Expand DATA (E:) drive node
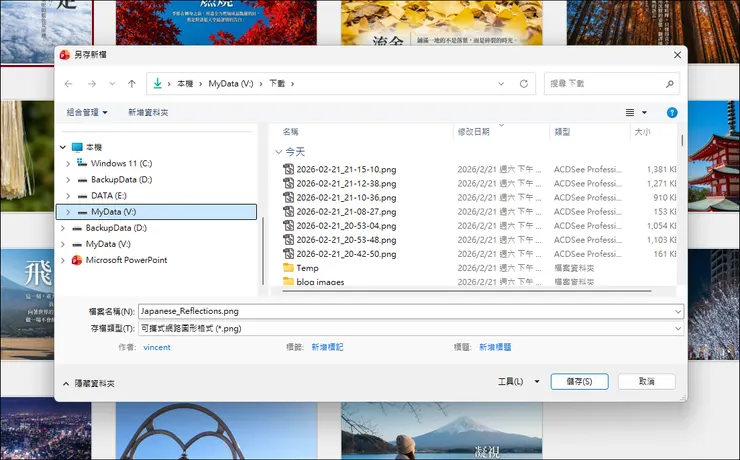The height and width of the screenshot is (460, 740). (x=68, y=196)
